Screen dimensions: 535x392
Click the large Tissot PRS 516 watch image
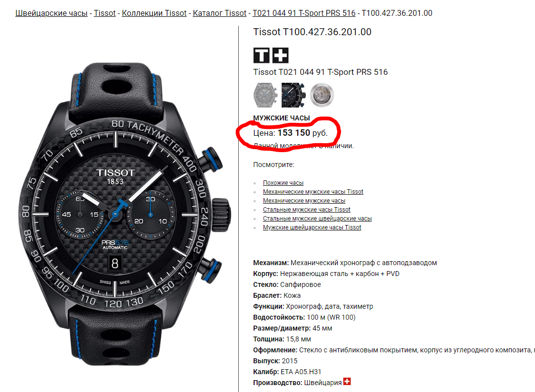(x=124, y=215)
